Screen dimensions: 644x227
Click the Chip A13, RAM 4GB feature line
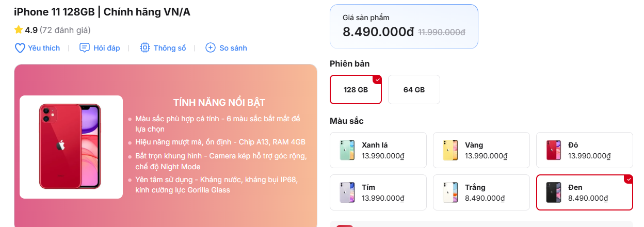[220, 142]
